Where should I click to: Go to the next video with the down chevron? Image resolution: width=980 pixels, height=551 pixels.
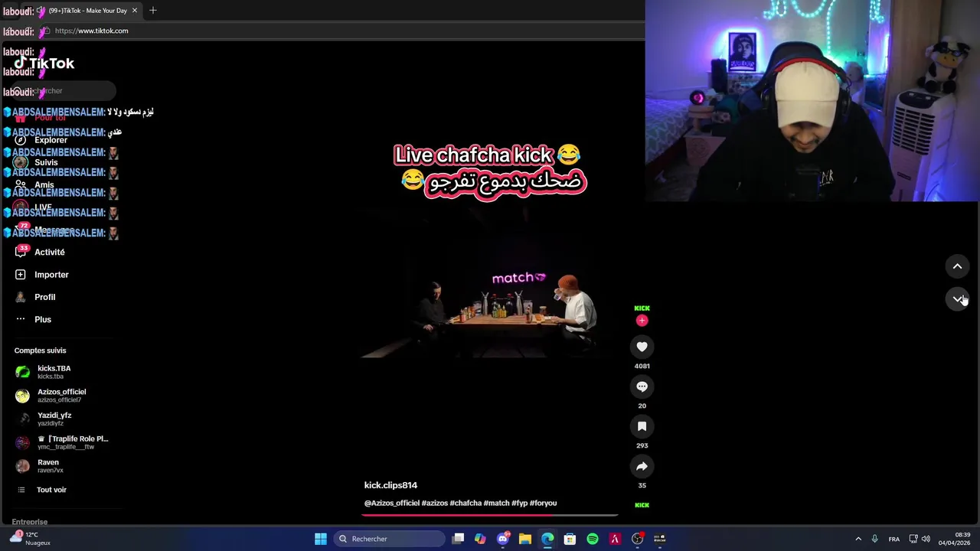point(957,299)
